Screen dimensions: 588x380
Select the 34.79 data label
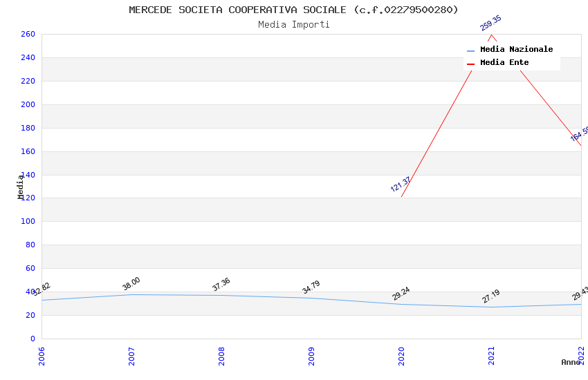tap(311, 287)
